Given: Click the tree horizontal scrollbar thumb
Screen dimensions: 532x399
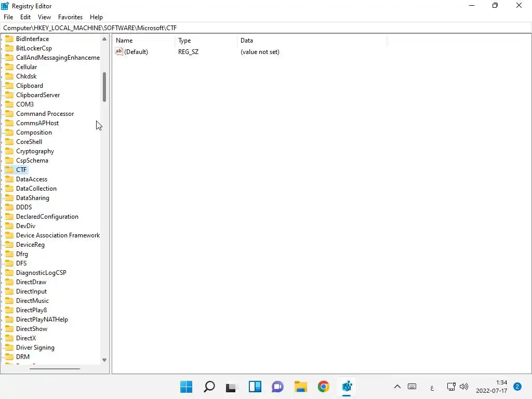Looking at the screenshot, I should click(x=55, y=368).
